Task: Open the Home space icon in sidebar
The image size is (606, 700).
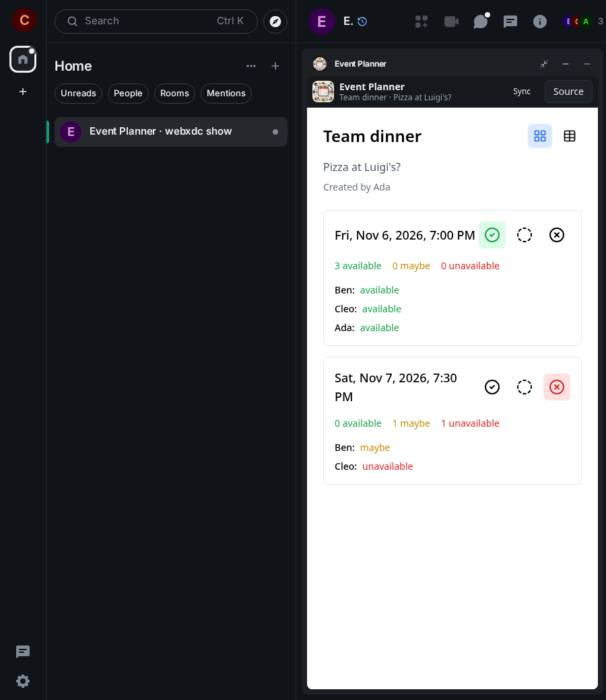Action: click(23, 59)
